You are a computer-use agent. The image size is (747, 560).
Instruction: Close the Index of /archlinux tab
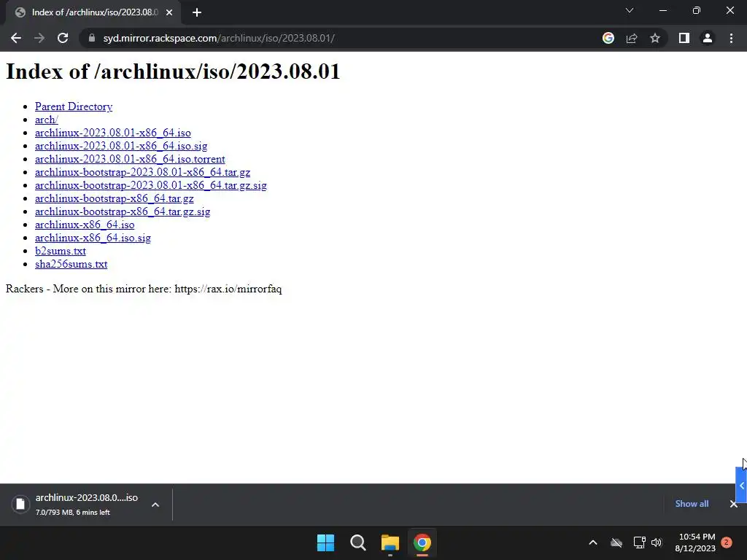(x=169, y=12)
